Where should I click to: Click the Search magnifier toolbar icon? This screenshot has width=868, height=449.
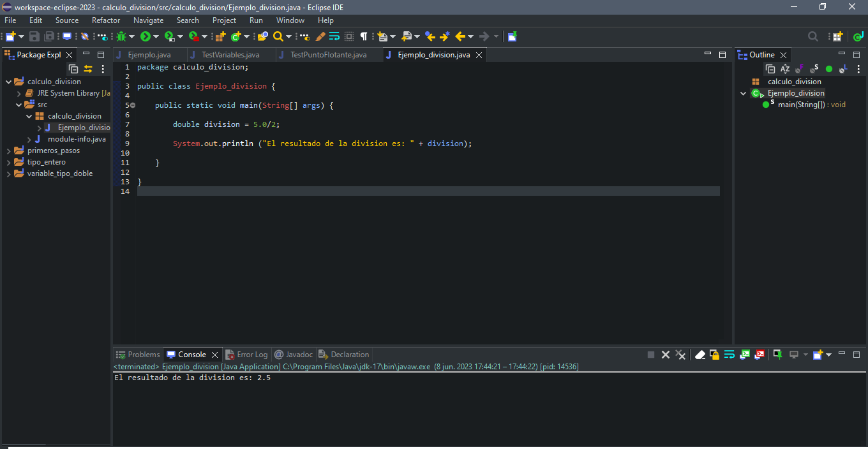pos(278,36)
